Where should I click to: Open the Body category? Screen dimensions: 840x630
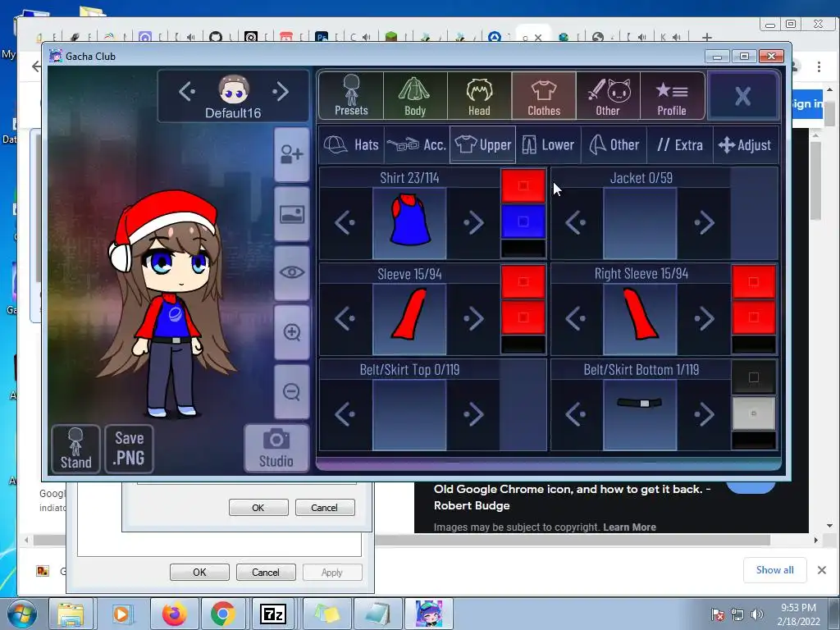click(415, 95)
